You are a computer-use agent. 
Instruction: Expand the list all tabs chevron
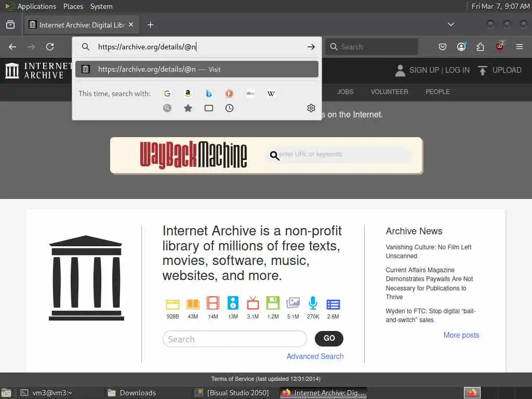pyautogui.click(x=450, y=24)
